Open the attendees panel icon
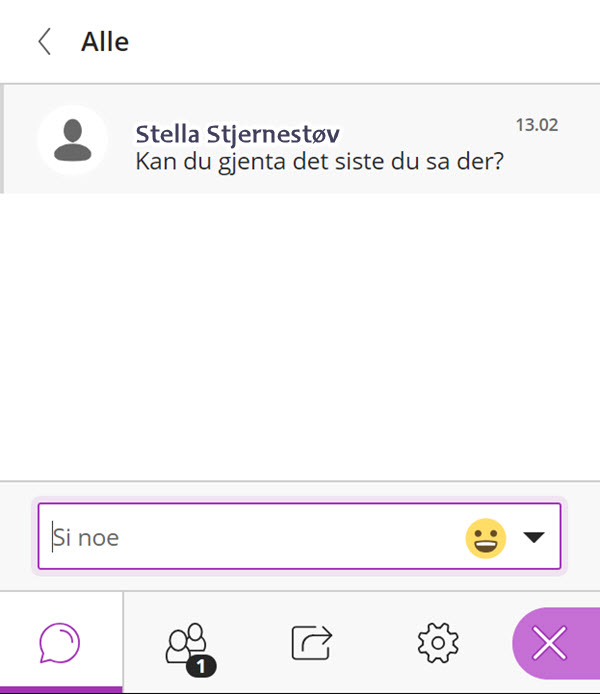Viewport: 600px width, 694px height. pyautogui.click(x=186, y=643)
